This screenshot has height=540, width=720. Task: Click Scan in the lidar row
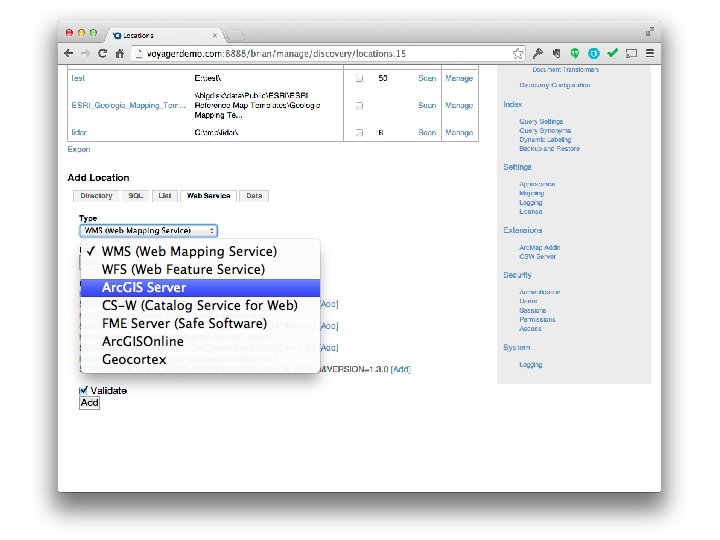[427, 132]
